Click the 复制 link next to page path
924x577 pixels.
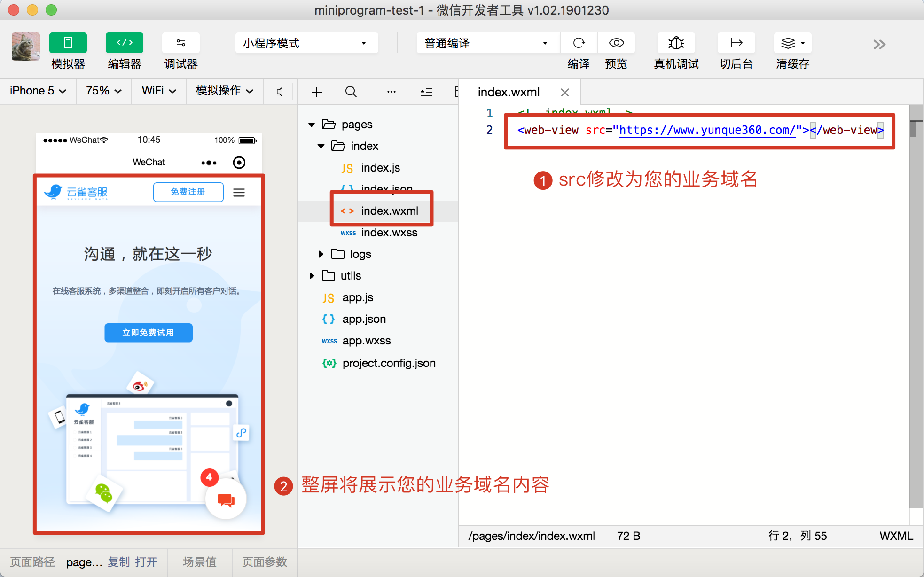click(x=119, y=562)
